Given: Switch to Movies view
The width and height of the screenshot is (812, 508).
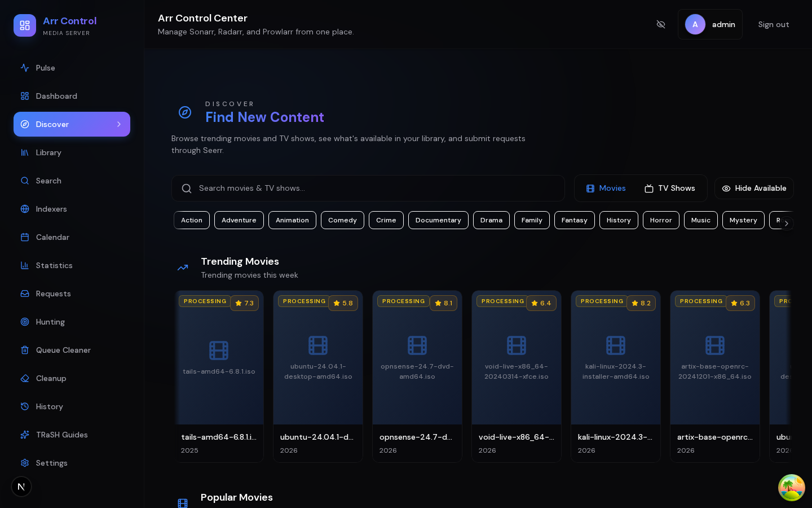Looking at the screenshot, I should pos(606,189).
